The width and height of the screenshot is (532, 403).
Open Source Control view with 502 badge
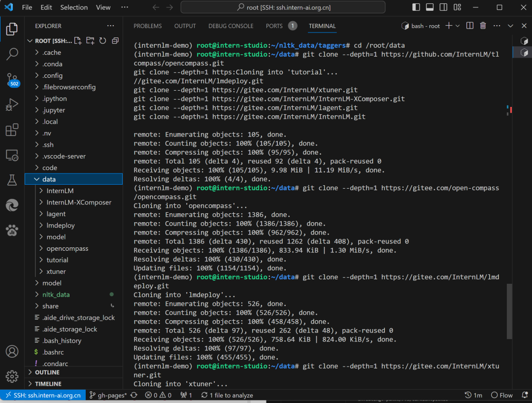[12, 79]
